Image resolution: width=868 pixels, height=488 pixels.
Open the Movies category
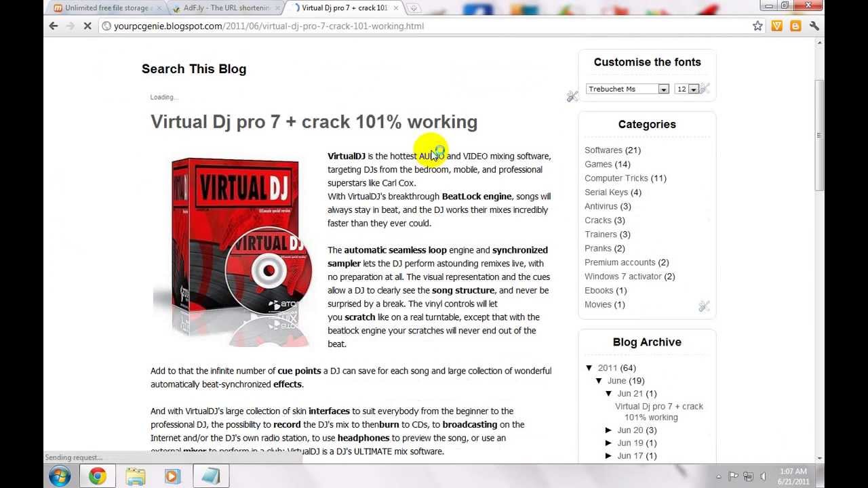coord(598,304)
